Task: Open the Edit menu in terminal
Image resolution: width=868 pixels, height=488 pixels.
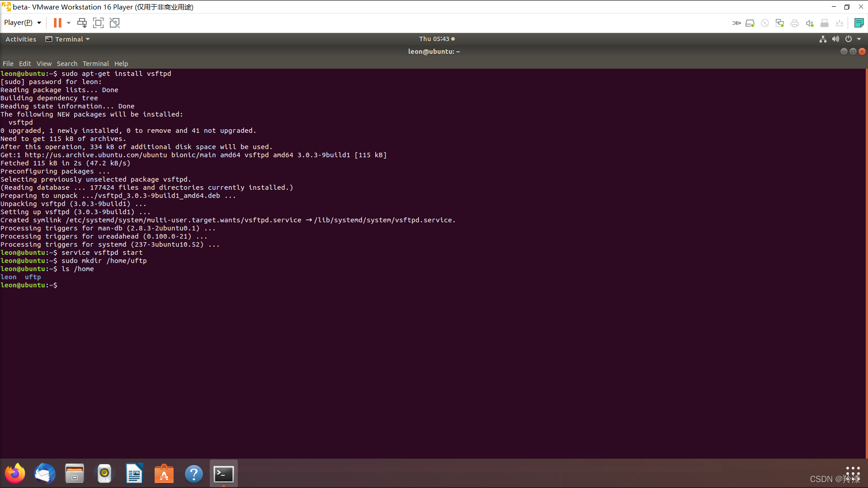Action: click(25, 64)
